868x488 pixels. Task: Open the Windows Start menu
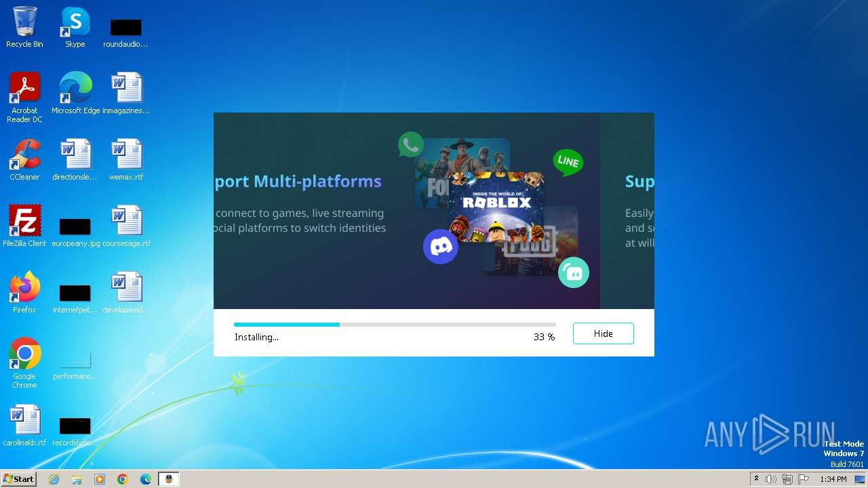coord(18,479)
